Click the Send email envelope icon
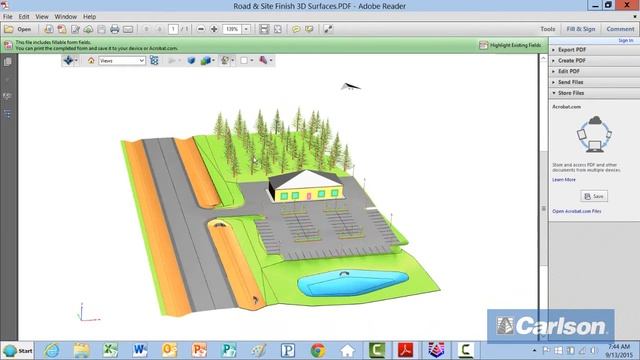640x360 pixels. [128, 29]
